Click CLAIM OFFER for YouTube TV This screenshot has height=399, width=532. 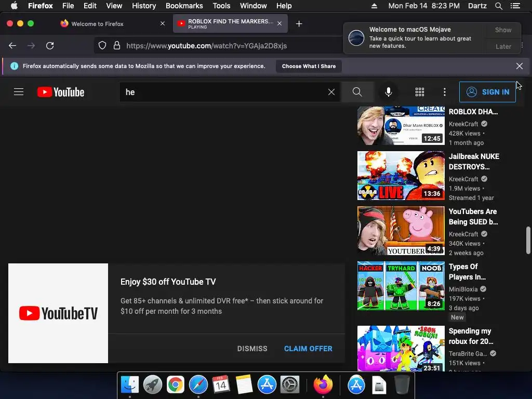[308, 349]
